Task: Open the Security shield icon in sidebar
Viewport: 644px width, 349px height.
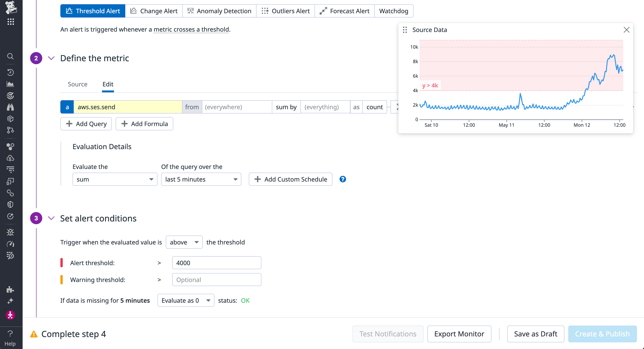Action: pyautogui.click(x=10, y=204)
